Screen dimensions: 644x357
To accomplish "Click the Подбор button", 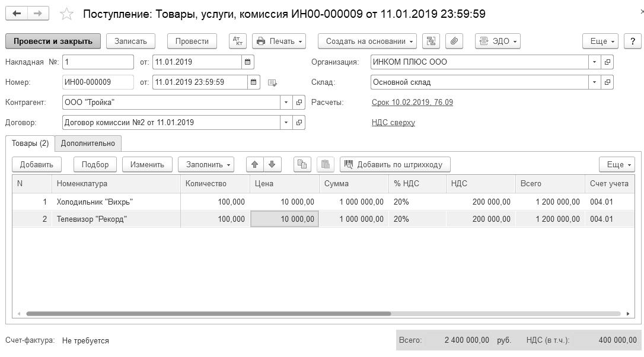I will point(95,164).
